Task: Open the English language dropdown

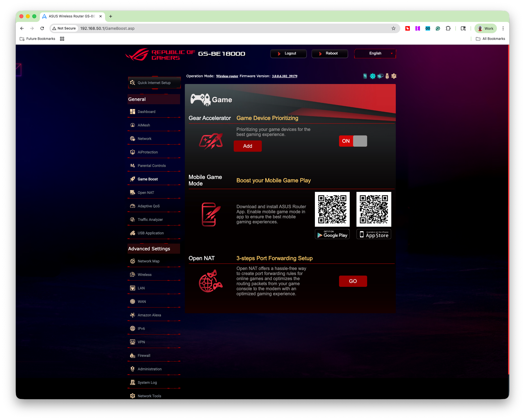Action: 375,53
